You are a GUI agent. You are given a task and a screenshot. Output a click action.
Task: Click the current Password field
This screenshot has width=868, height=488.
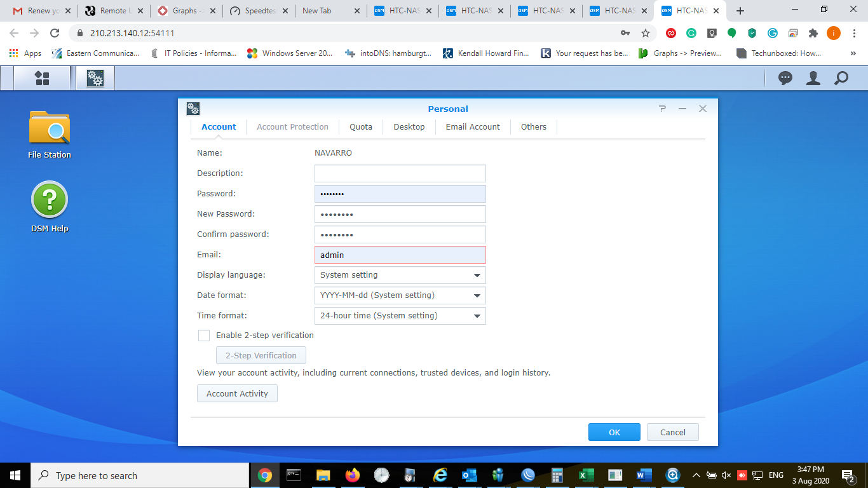(x=400, y=194)
